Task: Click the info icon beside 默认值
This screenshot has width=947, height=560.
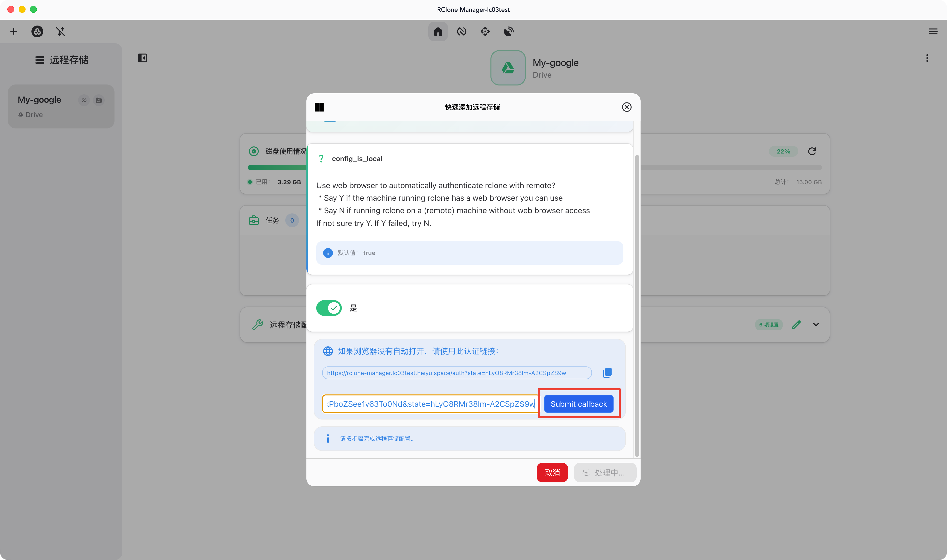Action: click(328, 253)
